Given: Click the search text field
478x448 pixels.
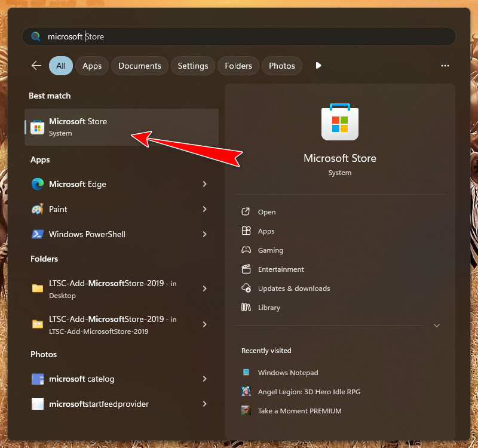Looking at the screenshot, I should 239,36.
